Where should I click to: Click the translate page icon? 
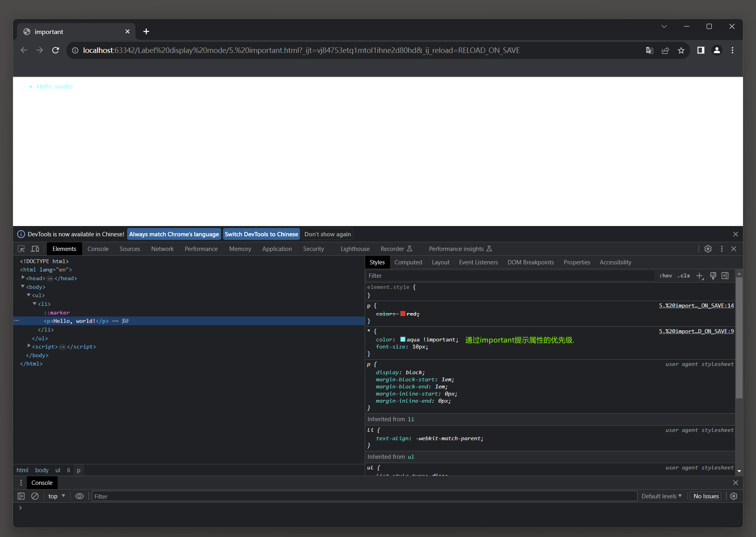coord(649,50)
